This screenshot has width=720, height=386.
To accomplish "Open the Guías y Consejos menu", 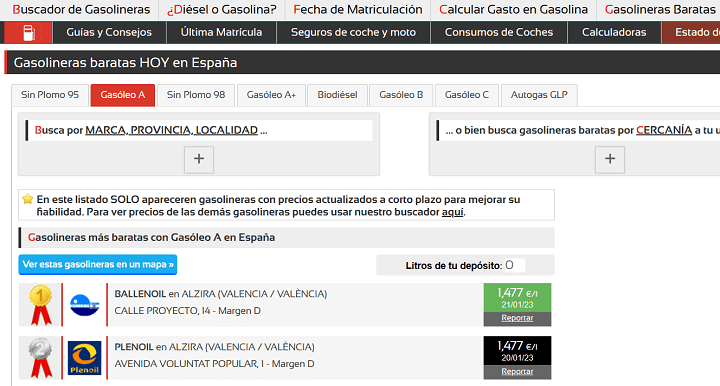I will point(109,32).
